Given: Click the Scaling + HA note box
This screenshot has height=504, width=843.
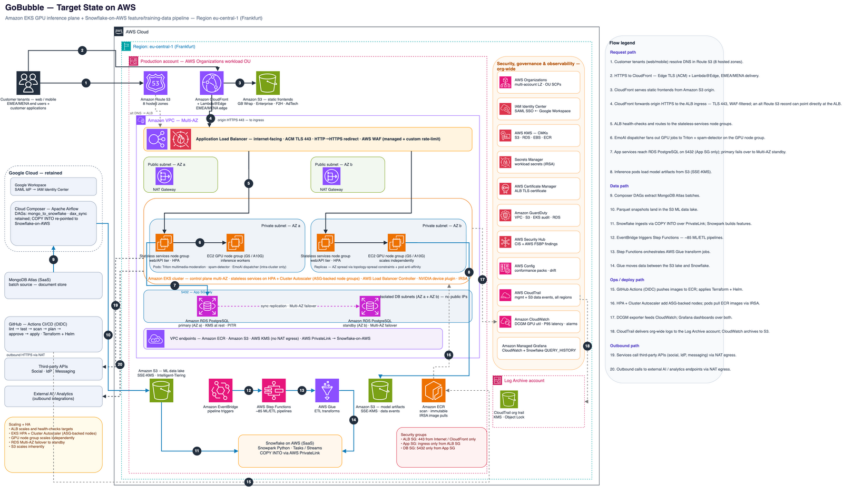Looking at the screenshot, I should (53, 445).
